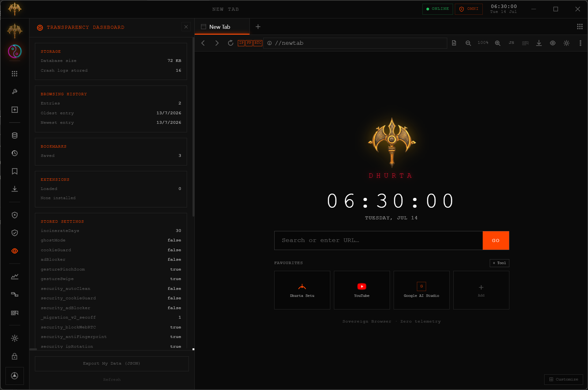
Task: Open a new tab with plus button
Action: point(258,27)
